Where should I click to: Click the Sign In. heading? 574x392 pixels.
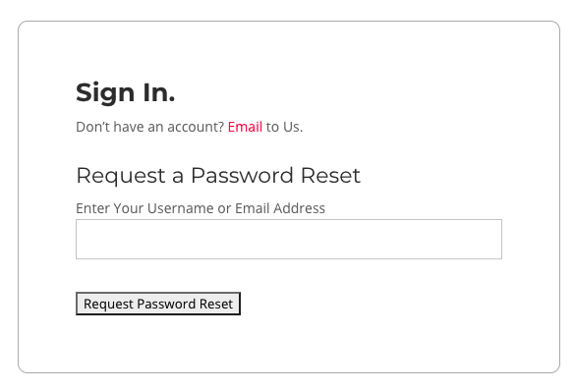coord(125,93)
